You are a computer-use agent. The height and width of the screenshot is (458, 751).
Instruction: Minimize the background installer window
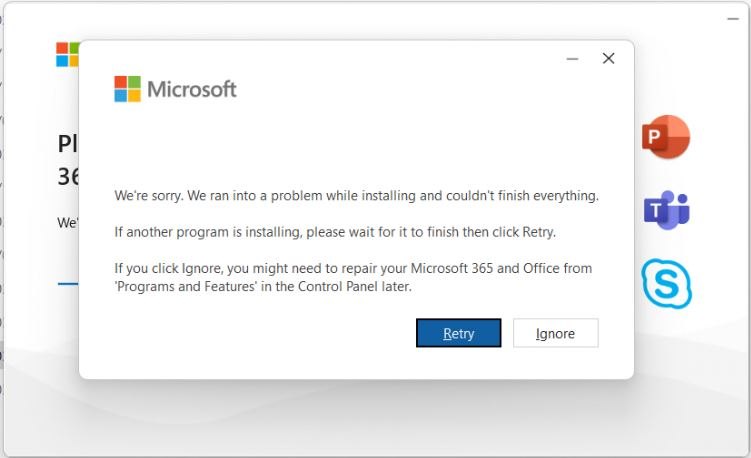coord(733,19)
